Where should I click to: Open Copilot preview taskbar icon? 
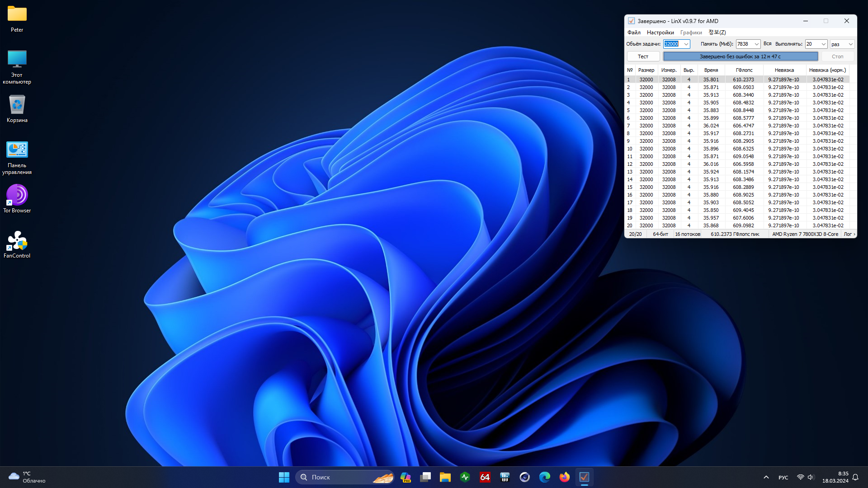click(406, 477)
